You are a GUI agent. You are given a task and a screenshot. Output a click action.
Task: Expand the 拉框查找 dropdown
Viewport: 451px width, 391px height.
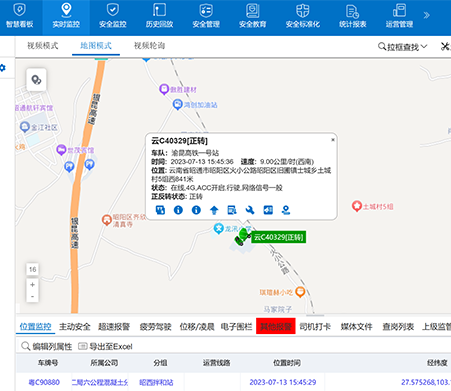(x=403, y=47)
